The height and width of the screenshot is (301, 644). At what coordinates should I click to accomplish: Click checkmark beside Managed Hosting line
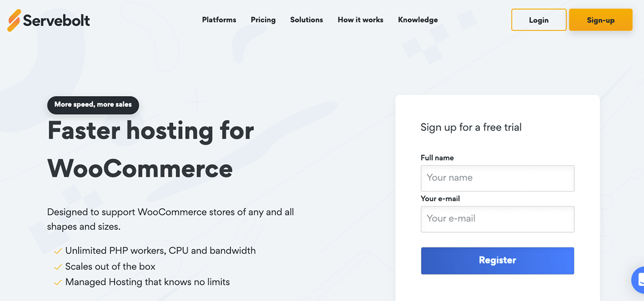point(57,282)
